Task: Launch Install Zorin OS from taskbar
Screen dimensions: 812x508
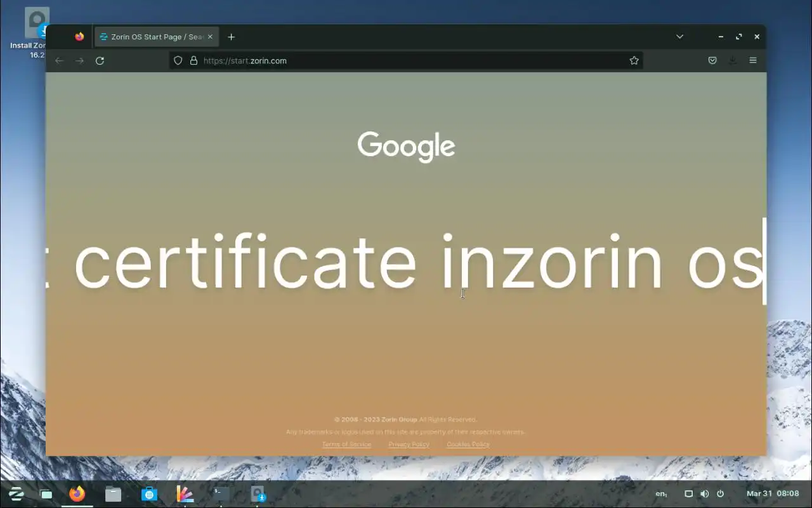Action: pos(257,493)
